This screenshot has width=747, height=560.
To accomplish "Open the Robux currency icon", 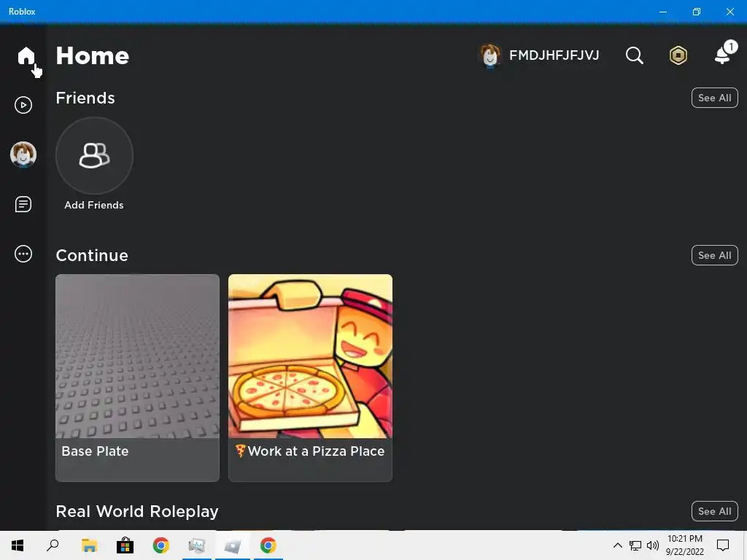I will coord(678,55).
